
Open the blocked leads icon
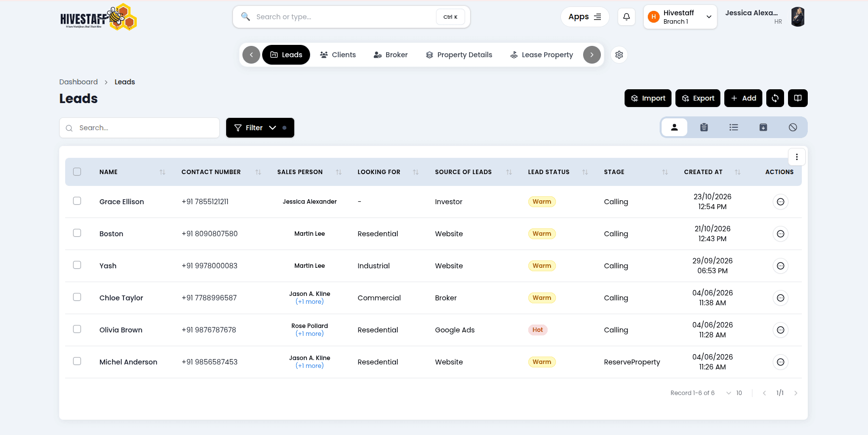(793, 127)
